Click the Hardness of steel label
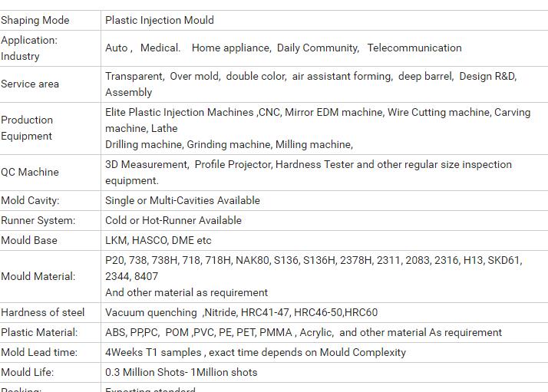 click(43, 312)
